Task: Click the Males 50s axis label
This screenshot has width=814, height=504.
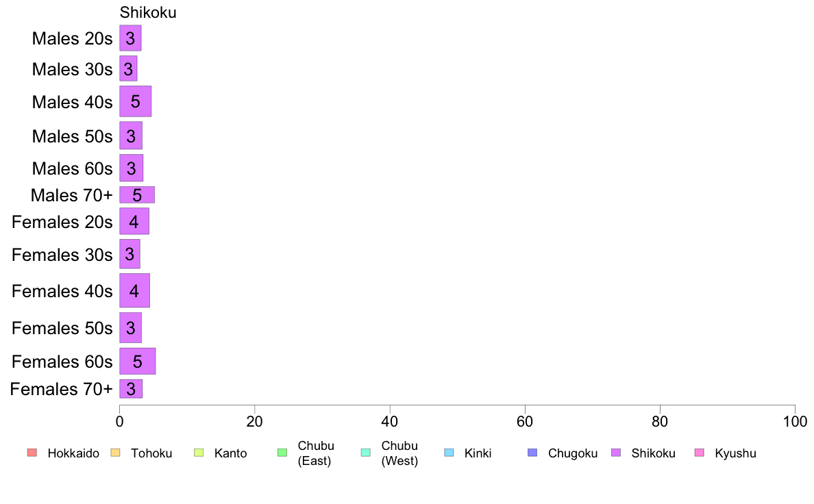Action: [x=72, y=136]
